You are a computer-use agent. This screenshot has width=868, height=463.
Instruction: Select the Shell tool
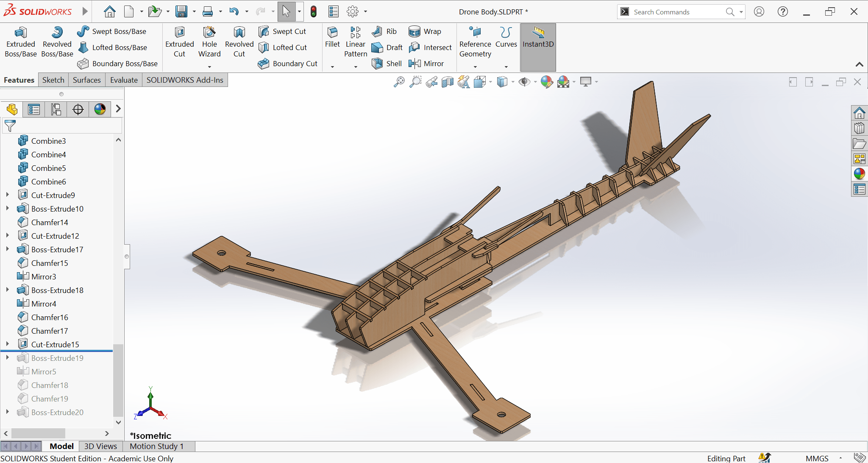(387, 64)
